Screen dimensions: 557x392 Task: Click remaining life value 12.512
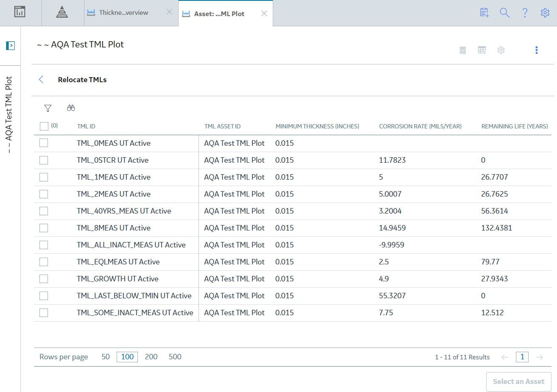click(x=493, y=313)
